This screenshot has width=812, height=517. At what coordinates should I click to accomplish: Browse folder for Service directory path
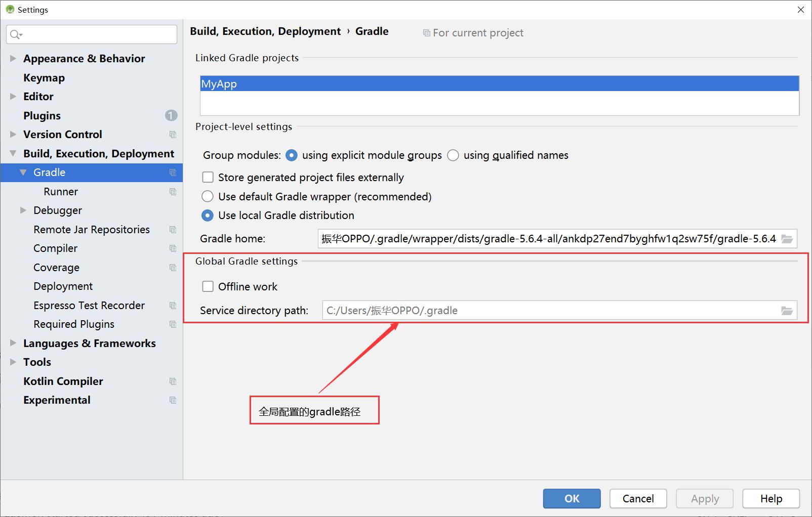pyautogui.click(x=787, y=311)
